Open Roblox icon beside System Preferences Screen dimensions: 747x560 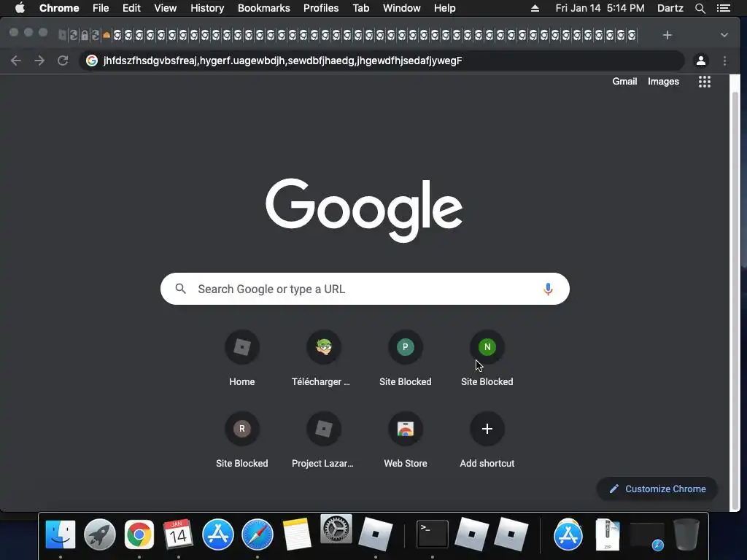(376, 534)
